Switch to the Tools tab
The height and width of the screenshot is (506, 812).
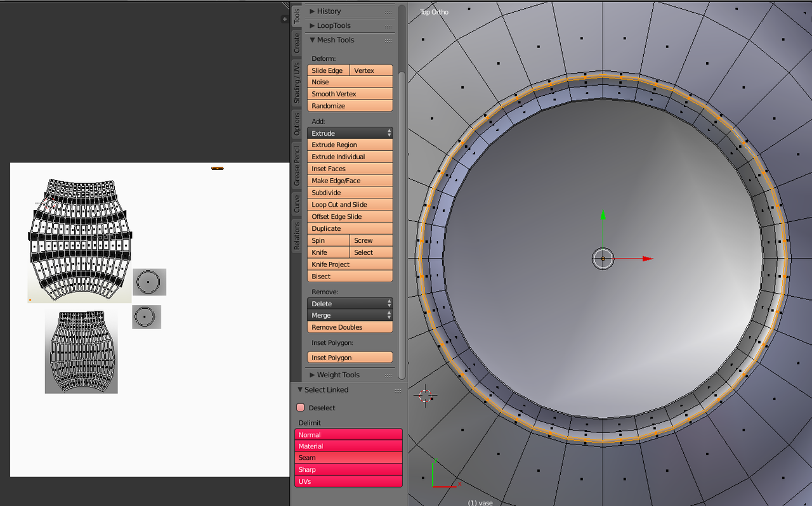tap(297, 16)
